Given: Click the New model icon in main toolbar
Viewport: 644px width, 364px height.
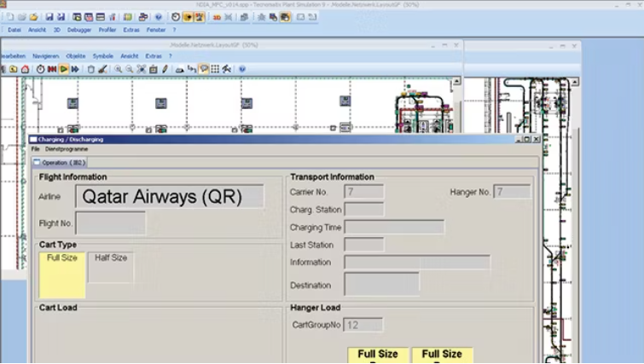Looking at the screenshot, I should click(x=10, y=17).
